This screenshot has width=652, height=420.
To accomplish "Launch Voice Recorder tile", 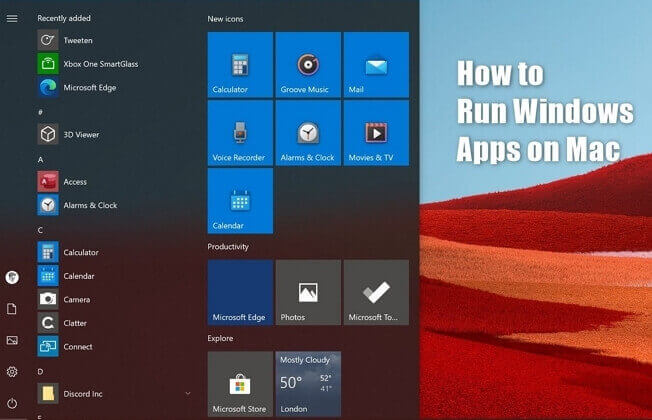I will [x=240, y=133].
